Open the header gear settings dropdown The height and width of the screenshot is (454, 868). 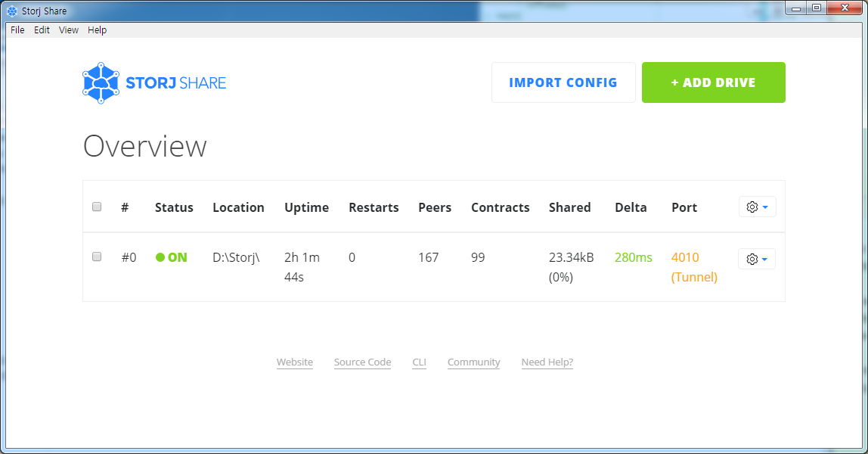[758, 207]
